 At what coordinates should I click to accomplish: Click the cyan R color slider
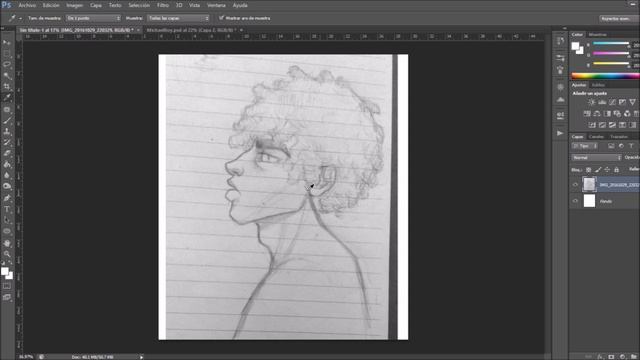[x=611, y=43]
